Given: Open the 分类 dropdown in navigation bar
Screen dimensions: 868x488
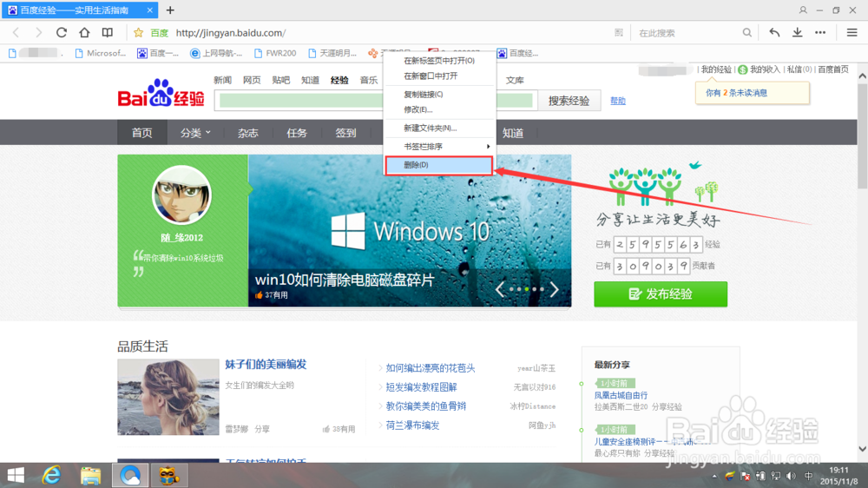Looking at the screenshot, I should (194, 133).
